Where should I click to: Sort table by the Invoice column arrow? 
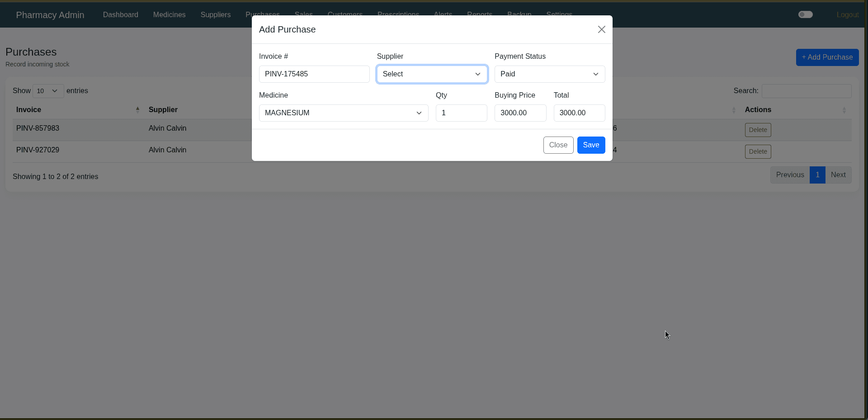(x=137, y=109)
